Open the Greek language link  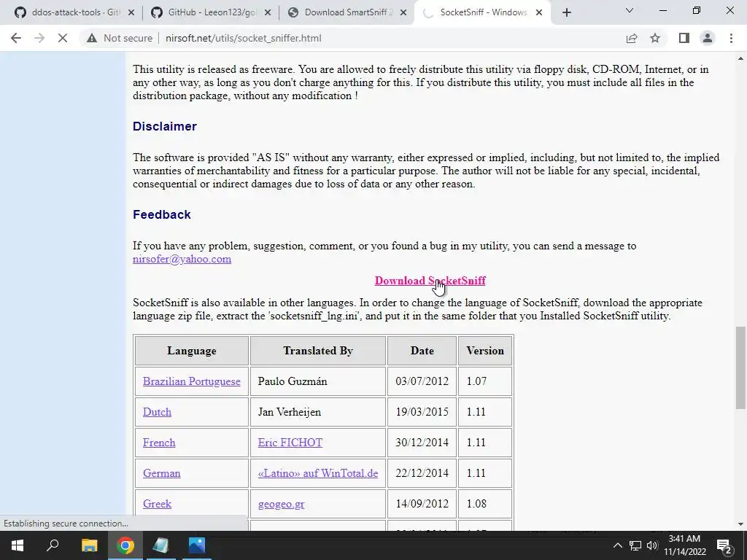(x=158, y=504)
